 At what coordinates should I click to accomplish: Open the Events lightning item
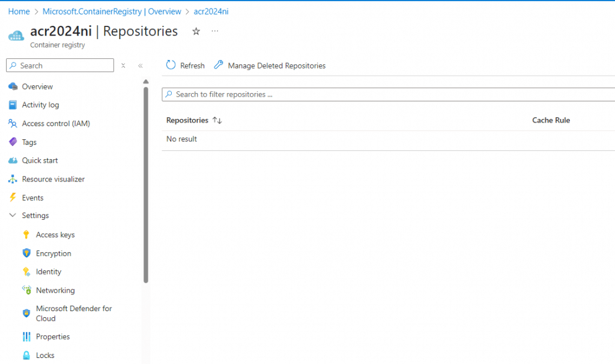[x=32, y=198]
